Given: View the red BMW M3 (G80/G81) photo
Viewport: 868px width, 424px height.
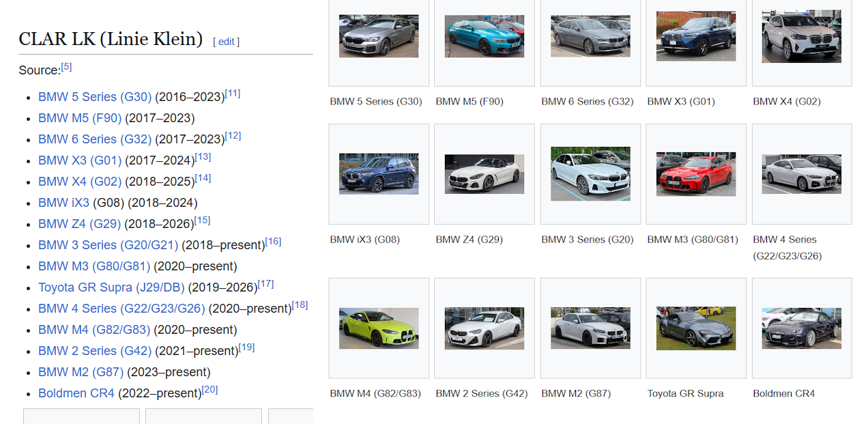Looking at the screenshot, I should click(696, 174).
